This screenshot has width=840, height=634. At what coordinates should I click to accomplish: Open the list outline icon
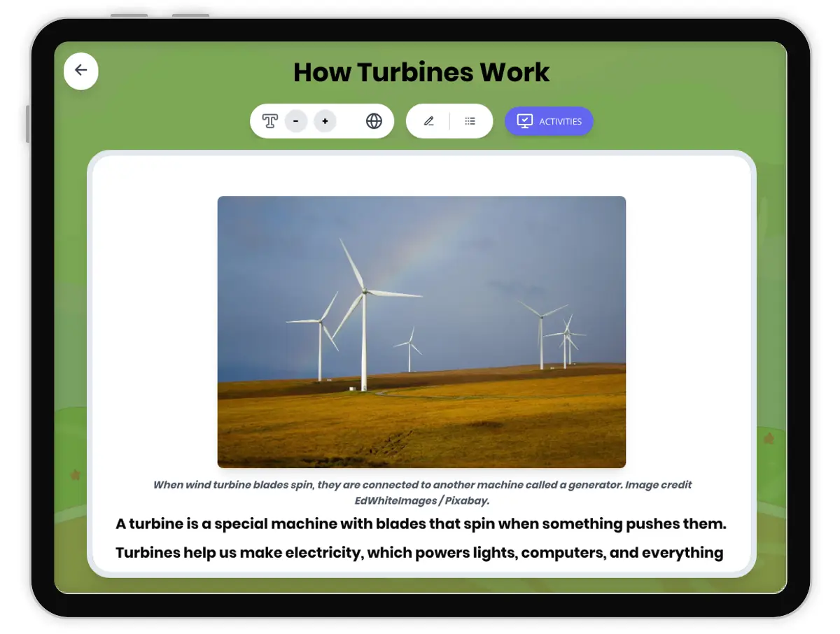point(470,121)
